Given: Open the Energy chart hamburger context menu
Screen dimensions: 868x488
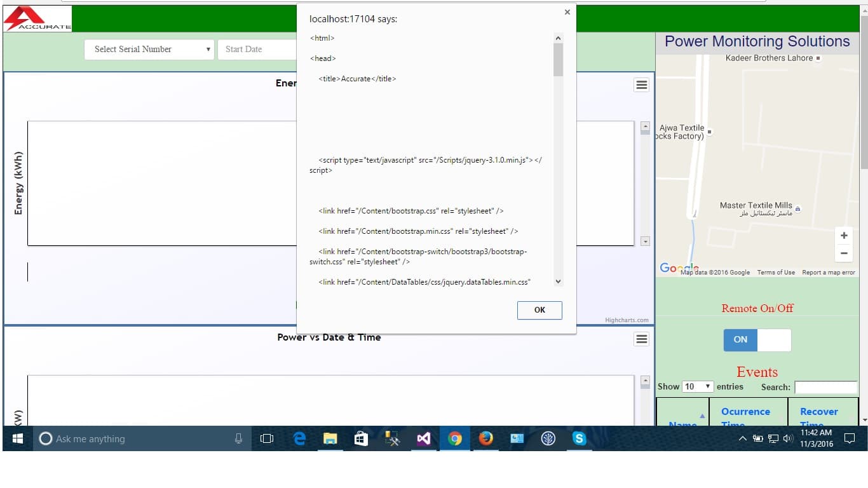Looking at the screenshot, I should point(642,85).
